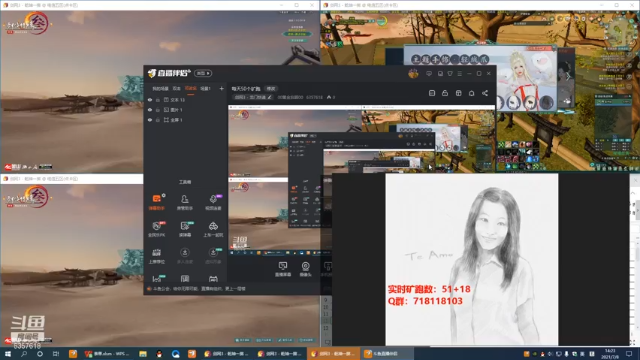Image resolution: width=640 pixels, height=360 pixels.
Task: Open the orange danmaku assistant tool
Action: [x=157, y=202]
